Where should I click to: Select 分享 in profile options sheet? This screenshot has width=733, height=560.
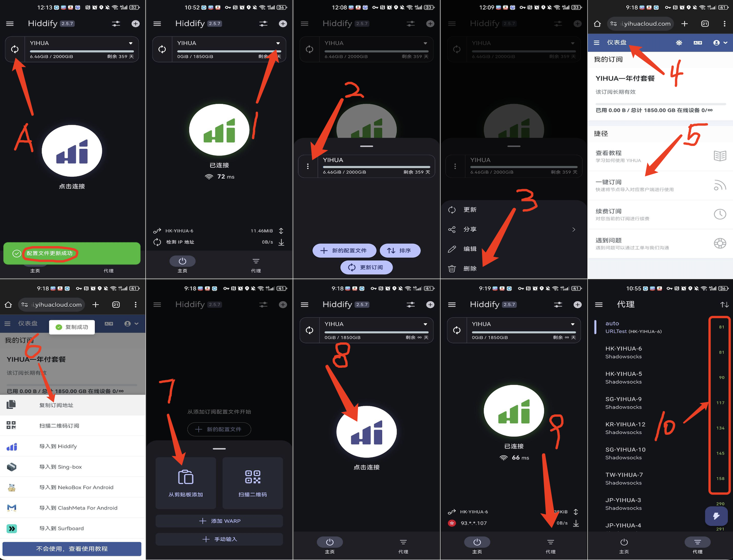pyautogui.click(x=514, y=229)
